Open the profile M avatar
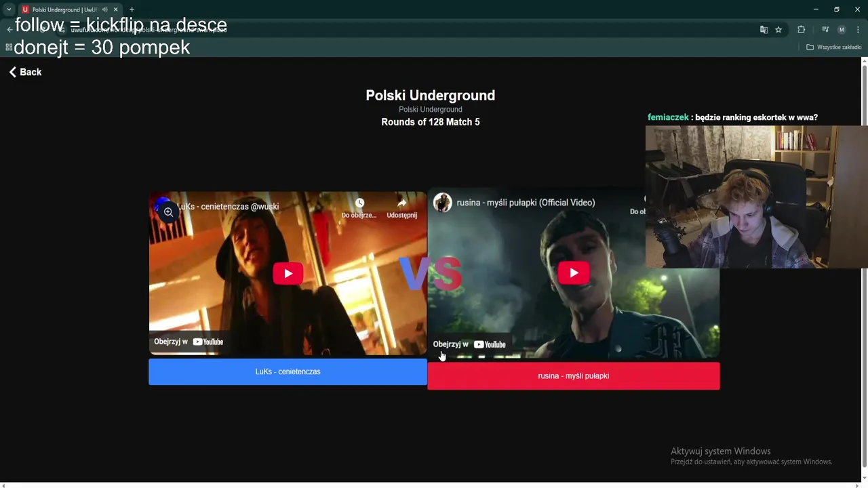 842,30
